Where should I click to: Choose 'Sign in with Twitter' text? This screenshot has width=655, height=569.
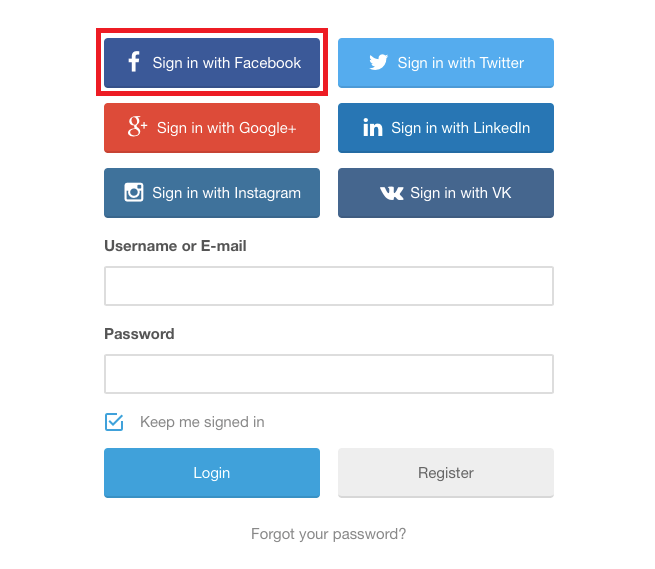tap(460, 63)
